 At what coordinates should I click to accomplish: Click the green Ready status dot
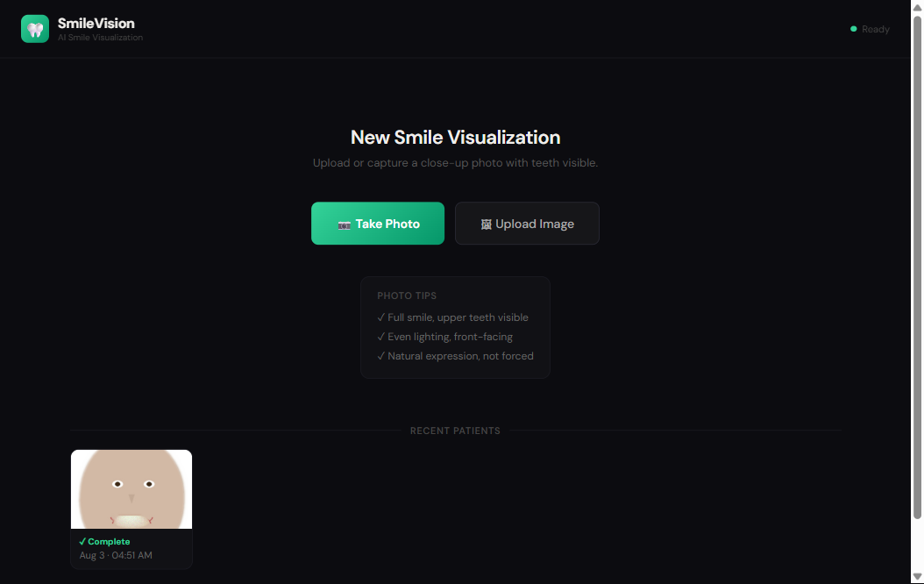pos(853,29)
